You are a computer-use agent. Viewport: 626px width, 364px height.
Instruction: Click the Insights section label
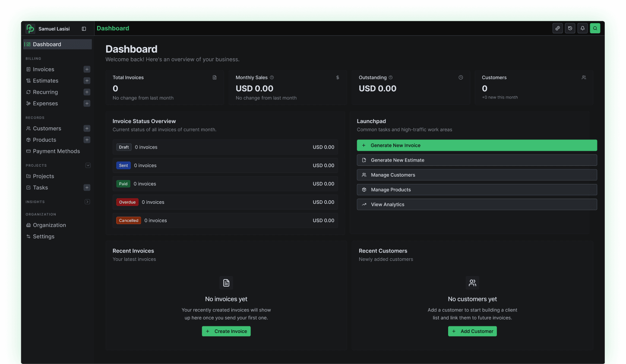(35, 202)
